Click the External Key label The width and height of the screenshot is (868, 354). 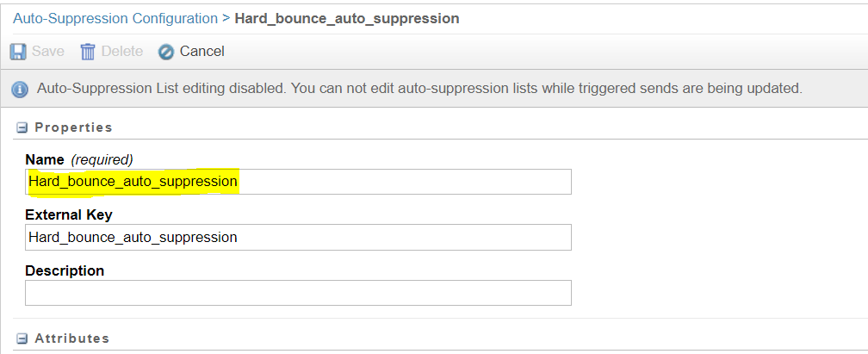point(69,214)
